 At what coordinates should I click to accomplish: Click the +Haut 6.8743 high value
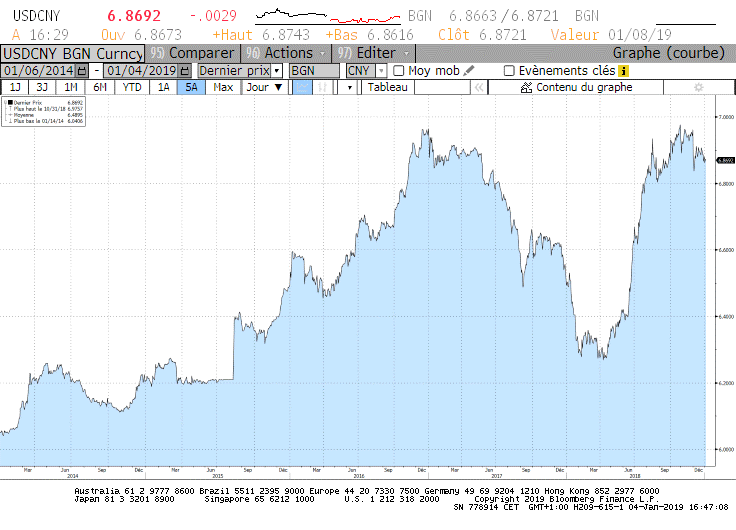pos(261,35)
